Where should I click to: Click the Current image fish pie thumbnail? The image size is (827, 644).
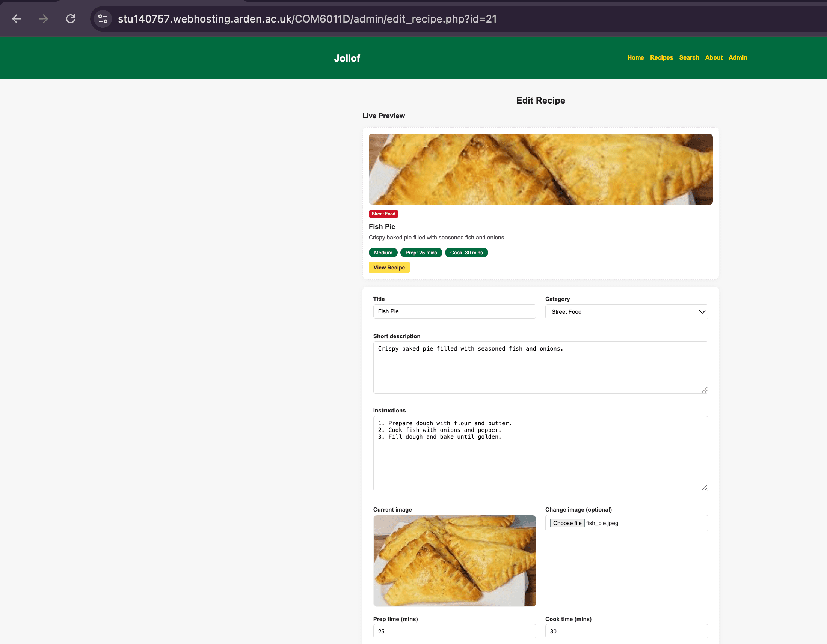click(x=454, y=561)
